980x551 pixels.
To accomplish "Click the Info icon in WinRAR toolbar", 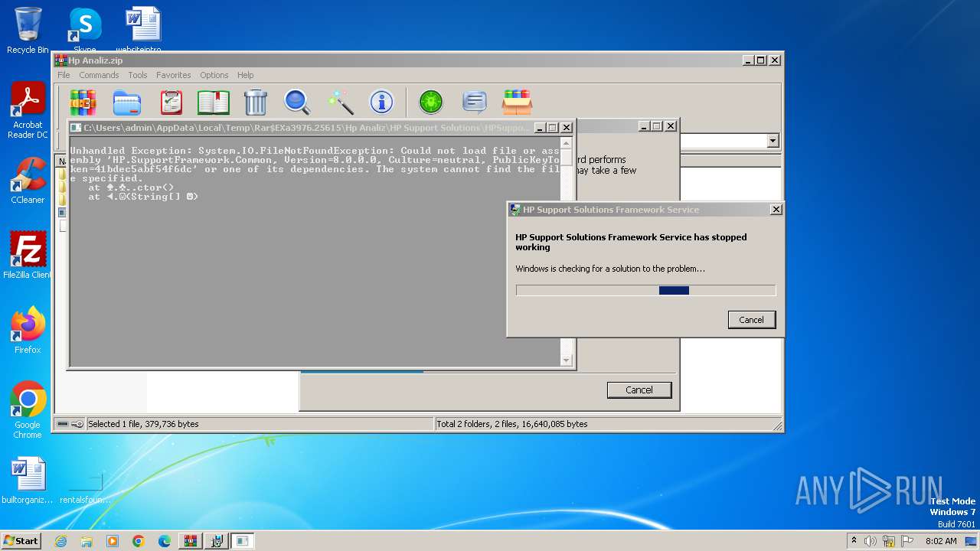I will click(x=381, y=102).
